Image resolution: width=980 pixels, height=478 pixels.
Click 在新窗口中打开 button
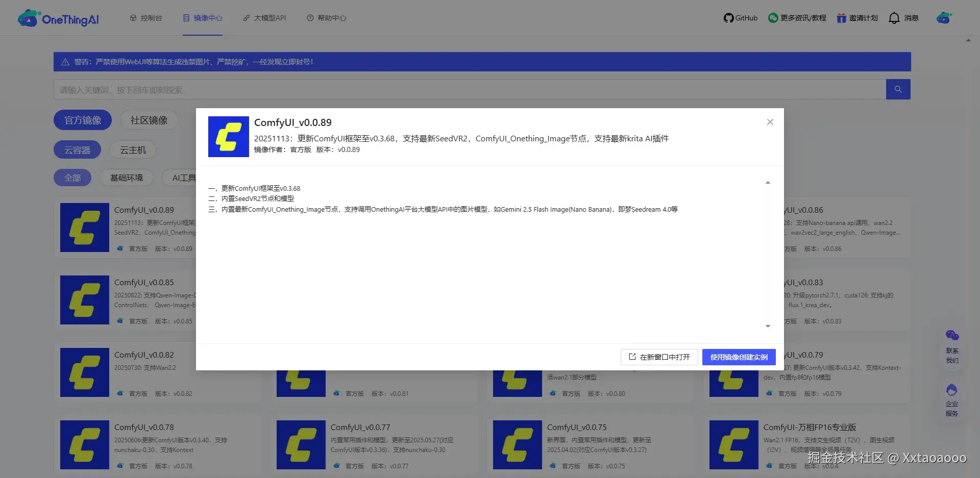(659, 357)
